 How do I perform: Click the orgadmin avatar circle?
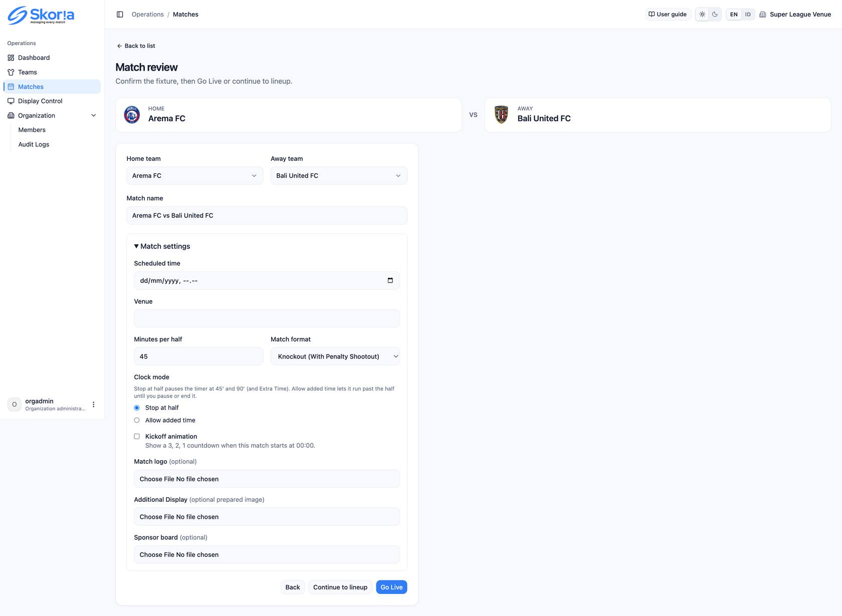pos(14,405)
